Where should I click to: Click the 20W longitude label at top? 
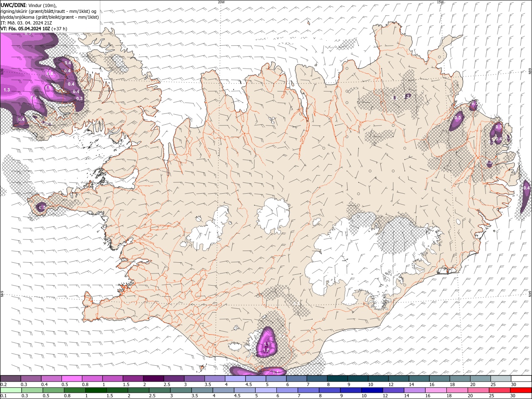coord(221,2)
